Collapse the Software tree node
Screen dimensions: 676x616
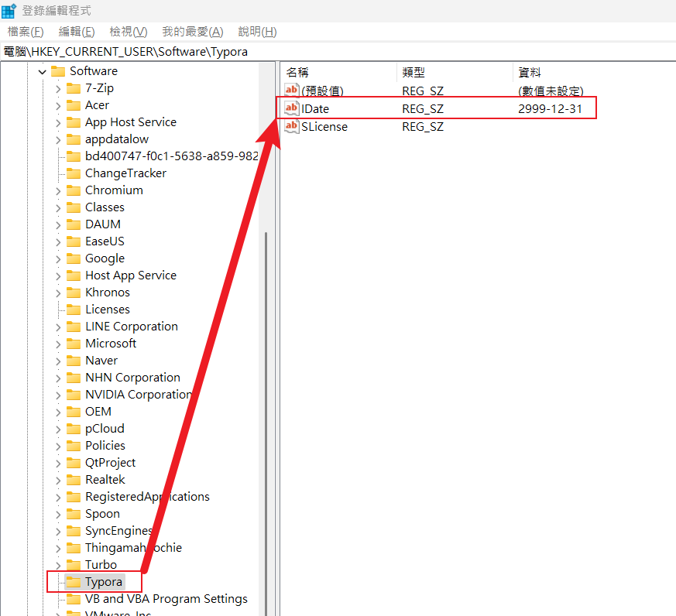(43, 71)
